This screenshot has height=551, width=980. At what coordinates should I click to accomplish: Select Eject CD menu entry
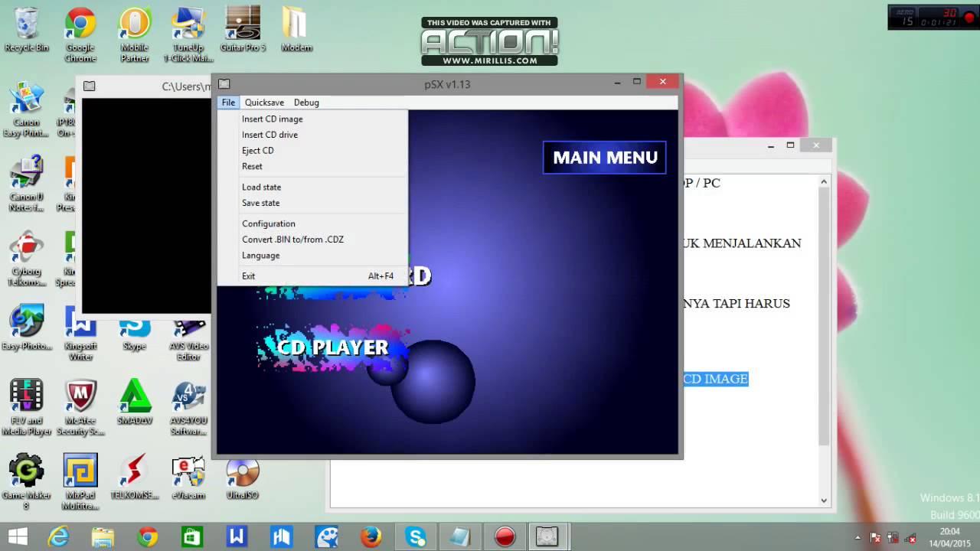(312, 150)
